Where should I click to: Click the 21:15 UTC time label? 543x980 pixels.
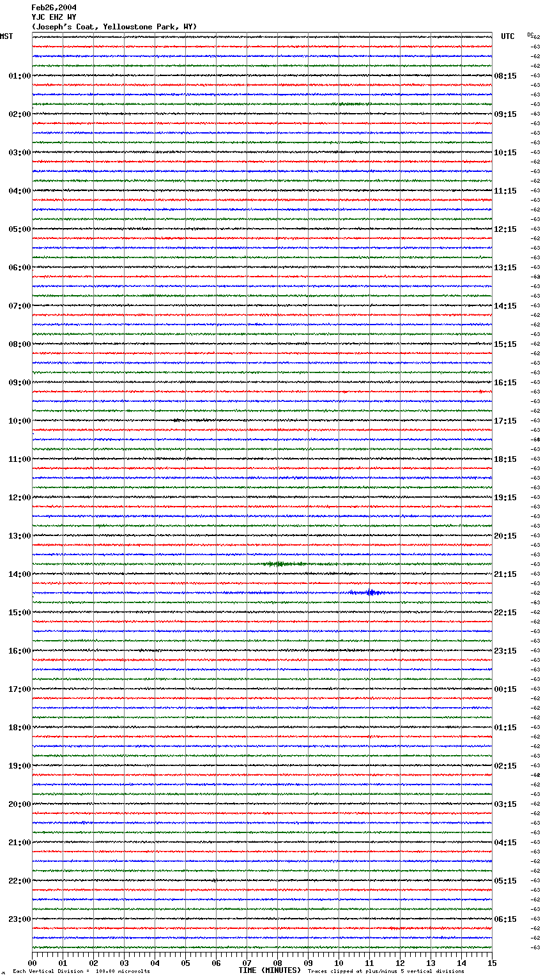pos(505,574)
